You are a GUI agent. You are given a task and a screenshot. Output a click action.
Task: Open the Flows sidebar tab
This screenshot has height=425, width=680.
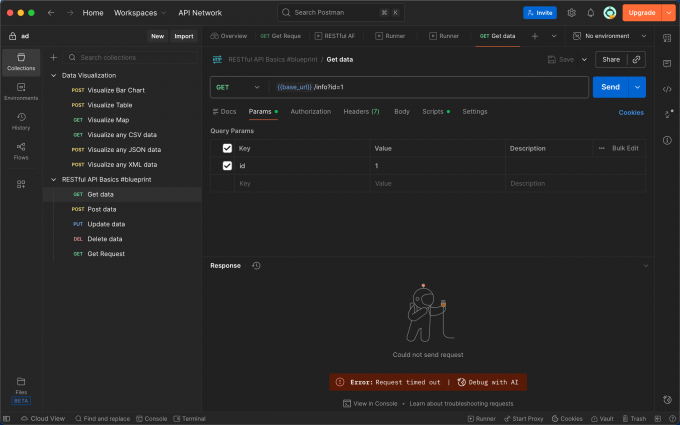click(21, 151)
